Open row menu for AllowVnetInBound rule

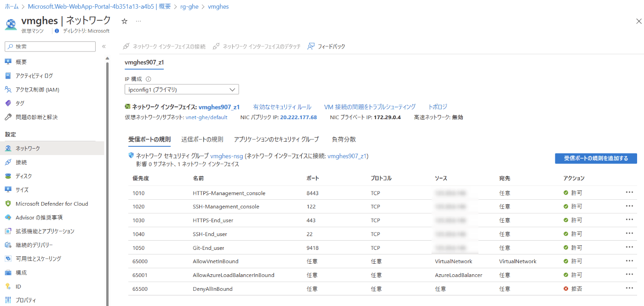pos(629,261)
